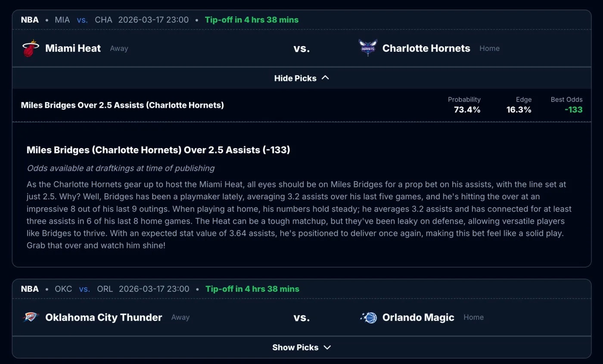Click the Miami Heat team name text
This screenshot has width=603, height=364.
point(73,48)
